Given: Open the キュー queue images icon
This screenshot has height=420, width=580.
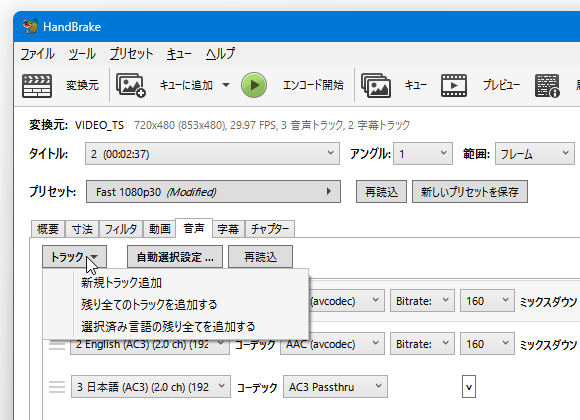Looking at the screenshot, I should (376, 85).
